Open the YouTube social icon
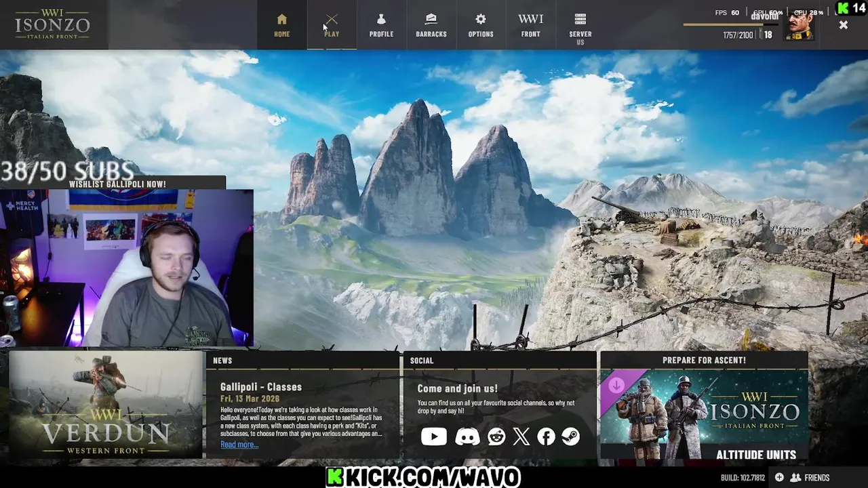Viewport: 868px width, 488px height. pyautogui.click(x=434, y=436)
